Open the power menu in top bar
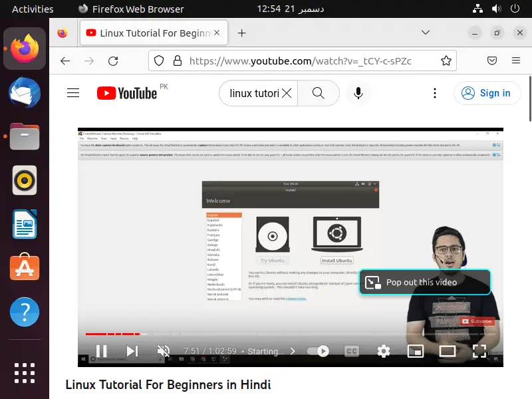Image resolution: width=532 pixels, height=399 pixels. click(515, 9)
